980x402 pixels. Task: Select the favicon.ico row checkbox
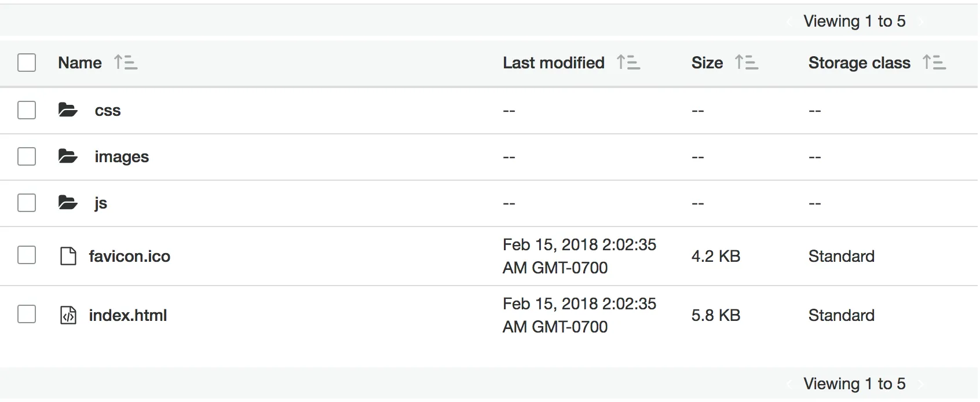coord(27,255)
